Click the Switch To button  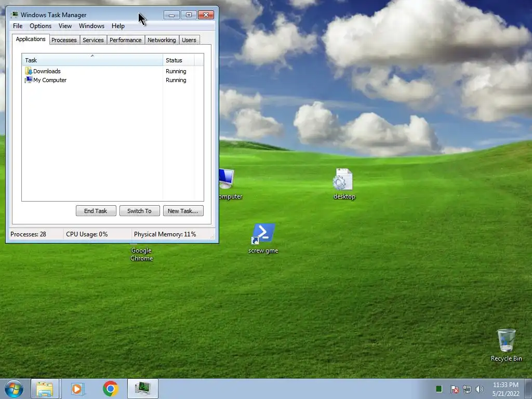(x=139, y=211)
